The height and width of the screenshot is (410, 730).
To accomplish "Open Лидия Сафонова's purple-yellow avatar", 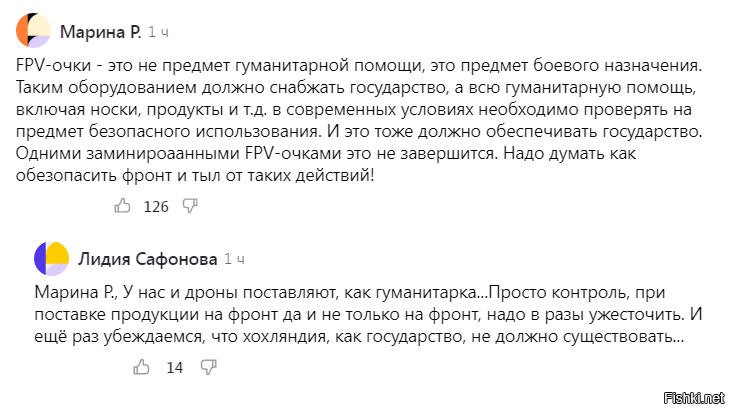I will point(52,259).
